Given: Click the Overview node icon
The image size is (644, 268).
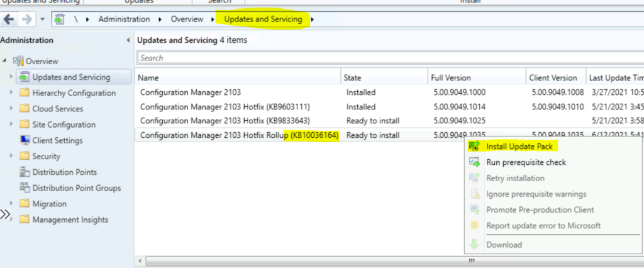Looking at the screenshot, I should coord(18,61).
